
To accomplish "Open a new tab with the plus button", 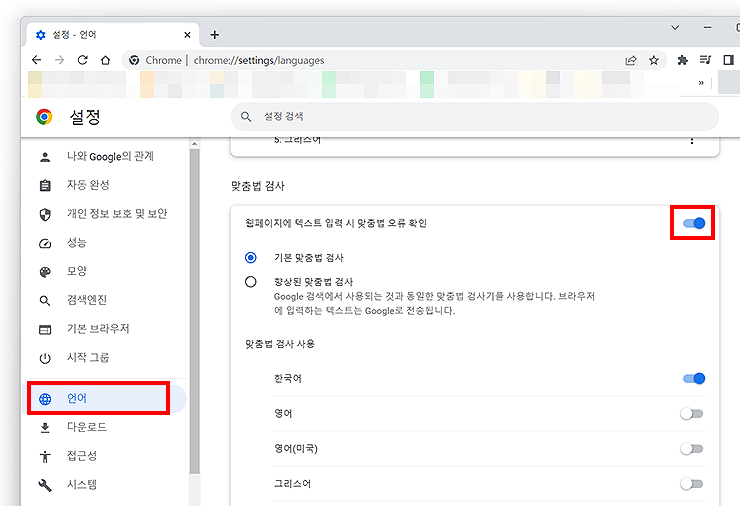I will (215, 34).
